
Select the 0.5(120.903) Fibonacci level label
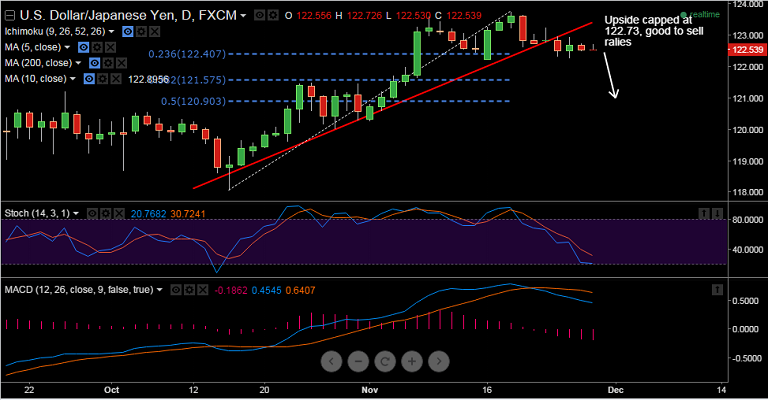tap(193, 101)
